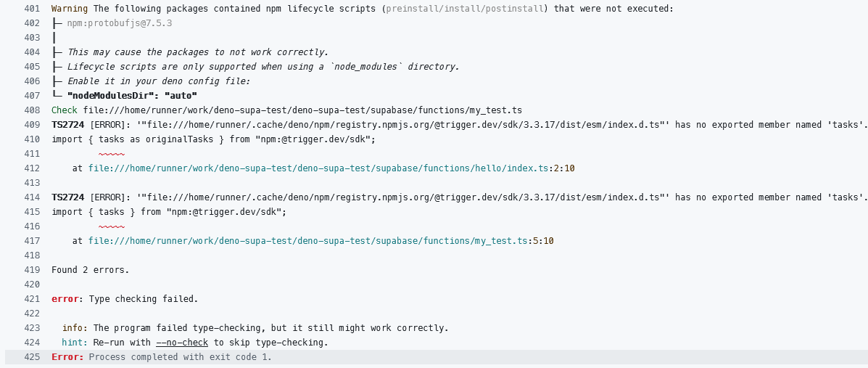Click the npm:protobufjs@7.5.3 package text

(x=120, y=23)
